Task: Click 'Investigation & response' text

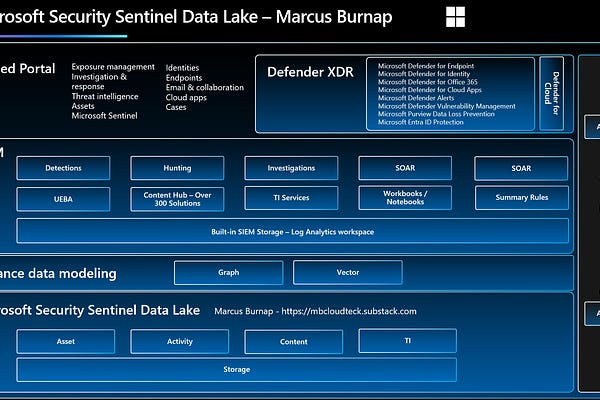Action: pyautogui.click(x=99, y=82)
